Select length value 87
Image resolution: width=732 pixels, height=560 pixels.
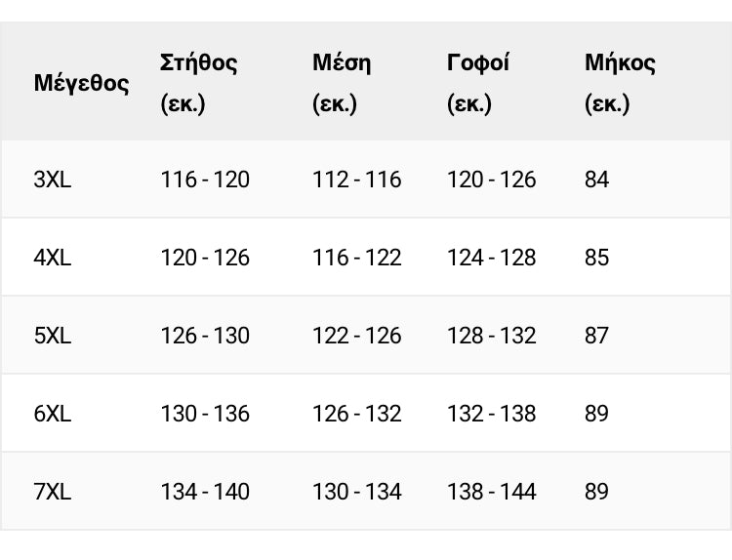(596, 335)
